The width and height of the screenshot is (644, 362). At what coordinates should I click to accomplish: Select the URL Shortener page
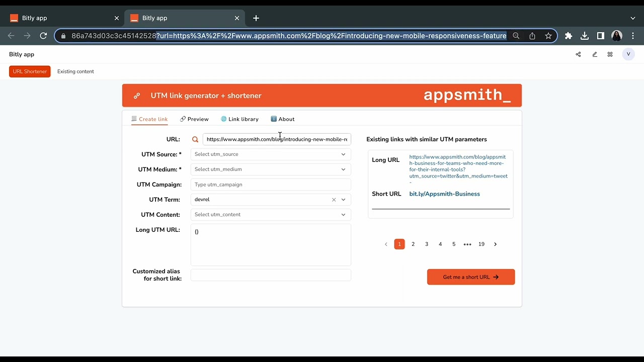[x=30, y=71]
